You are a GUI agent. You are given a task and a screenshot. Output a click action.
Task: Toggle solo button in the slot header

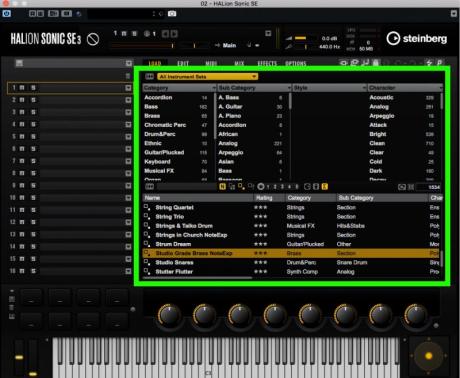(134, 34)
